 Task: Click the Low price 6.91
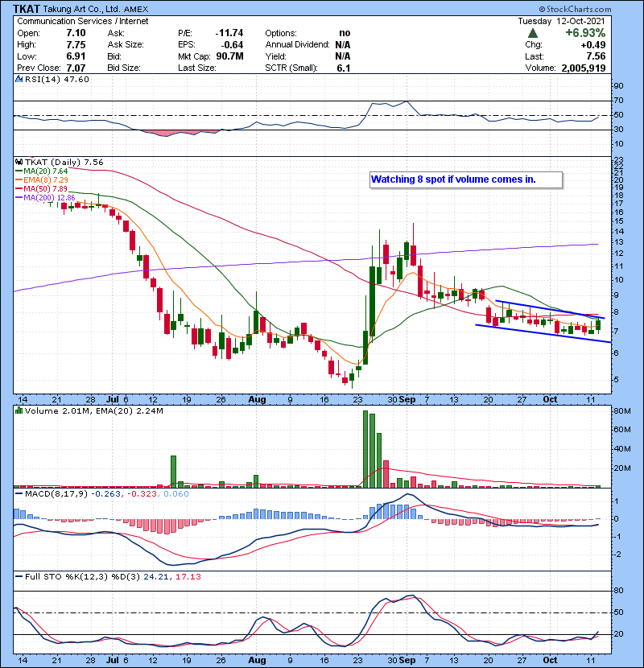[x=76, y=56]
